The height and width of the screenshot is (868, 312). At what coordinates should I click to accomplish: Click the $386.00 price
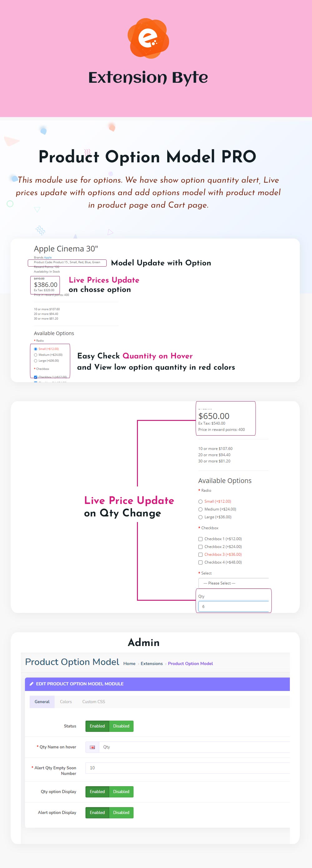pyautogui.click(x=46, y=285)
